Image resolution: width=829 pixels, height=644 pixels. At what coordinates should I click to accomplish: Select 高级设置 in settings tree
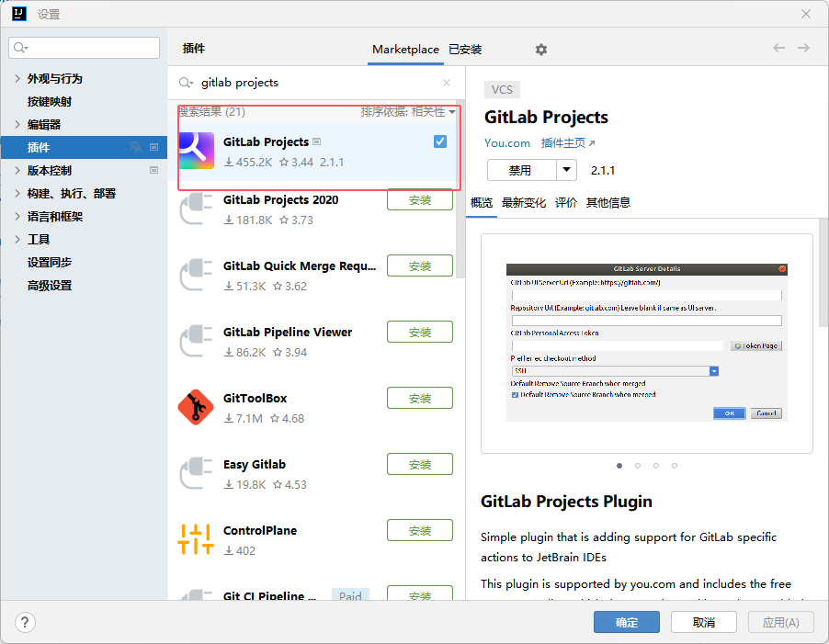50,286
